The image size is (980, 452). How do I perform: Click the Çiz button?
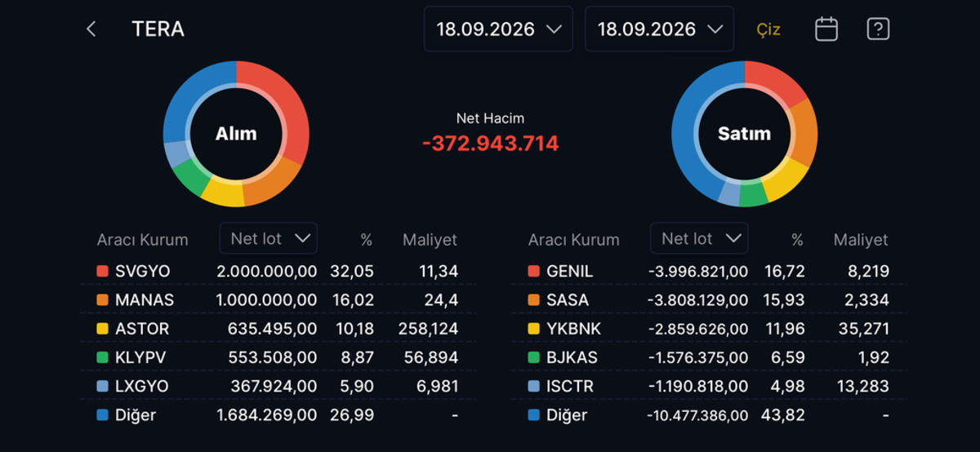pos(768,30)
